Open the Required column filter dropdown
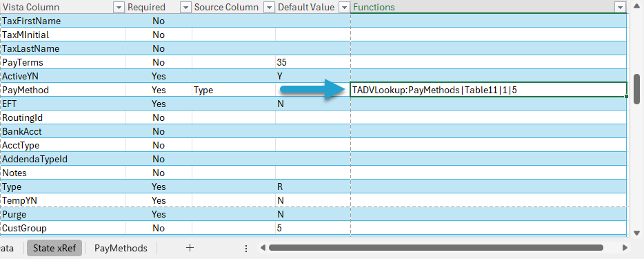Viewport: 644px width, 259px height. click(x=186, y=7)
